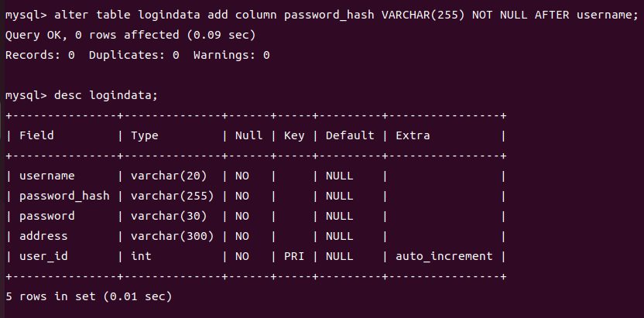The image size is (644, 318).
Task: Click the 'auto_increment' extra value
Action: pos(444,256)
